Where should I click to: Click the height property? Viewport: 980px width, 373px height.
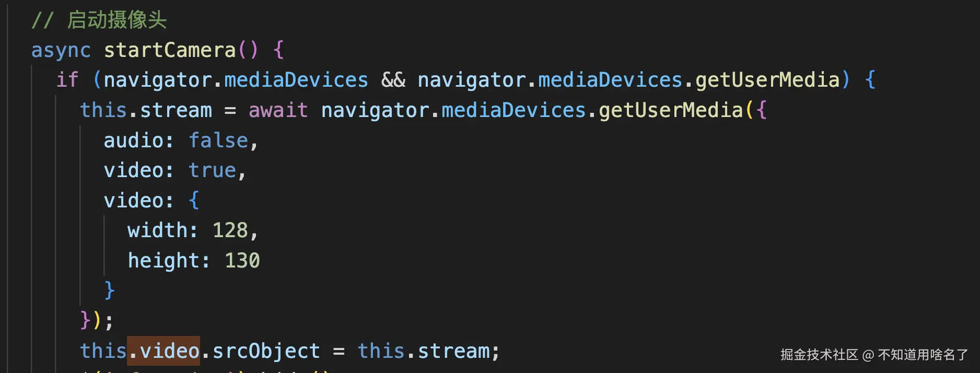click(x=164, y=260)
